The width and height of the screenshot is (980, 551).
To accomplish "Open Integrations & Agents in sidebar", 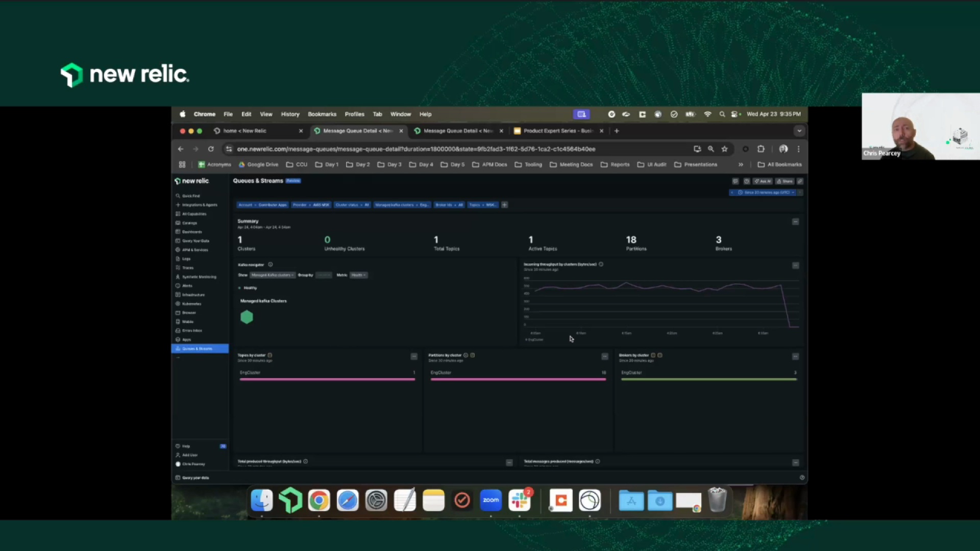I will 197,205.
